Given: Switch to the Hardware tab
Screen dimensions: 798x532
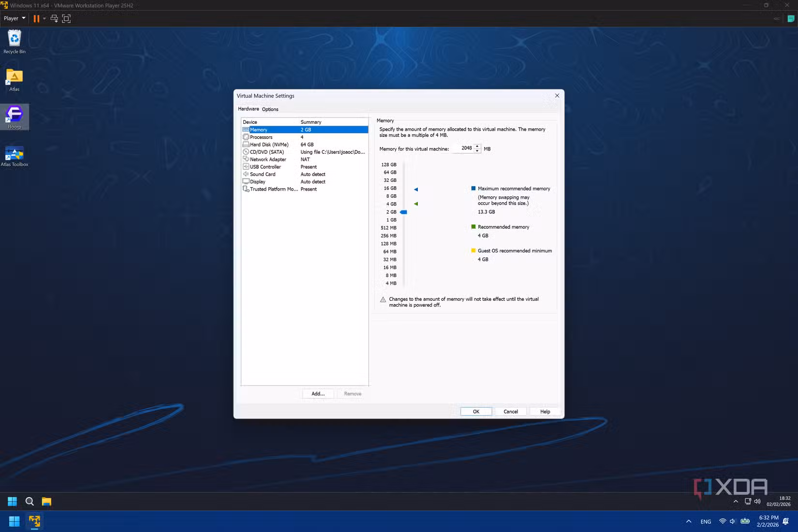Looking at the screenshot, I should pos(248,109).
